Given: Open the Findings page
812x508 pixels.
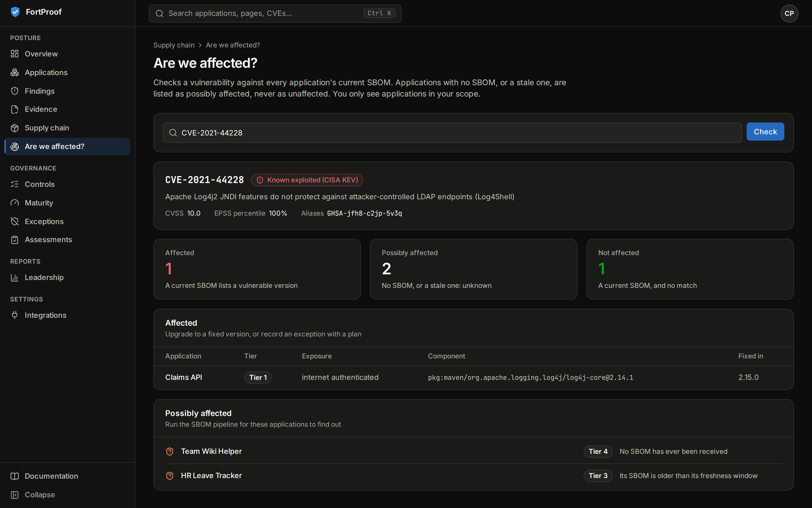Looking at the screenshot, I should coord(67,91).
